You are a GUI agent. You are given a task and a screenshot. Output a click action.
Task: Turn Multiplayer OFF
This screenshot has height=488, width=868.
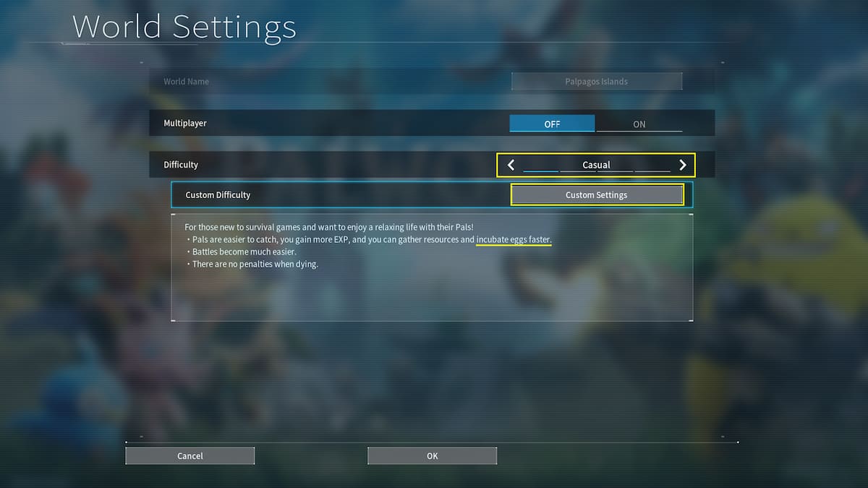click(x=552, y=124)
